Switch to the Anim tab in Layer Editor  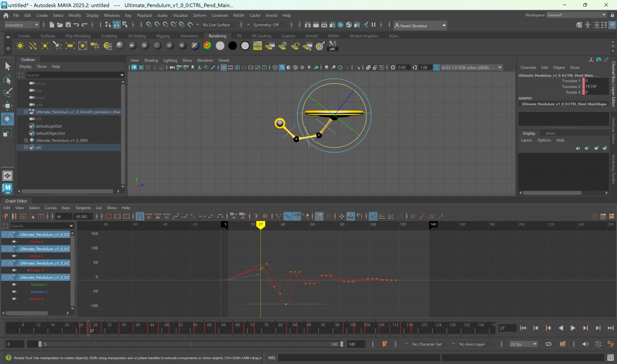tap(550, 133)
